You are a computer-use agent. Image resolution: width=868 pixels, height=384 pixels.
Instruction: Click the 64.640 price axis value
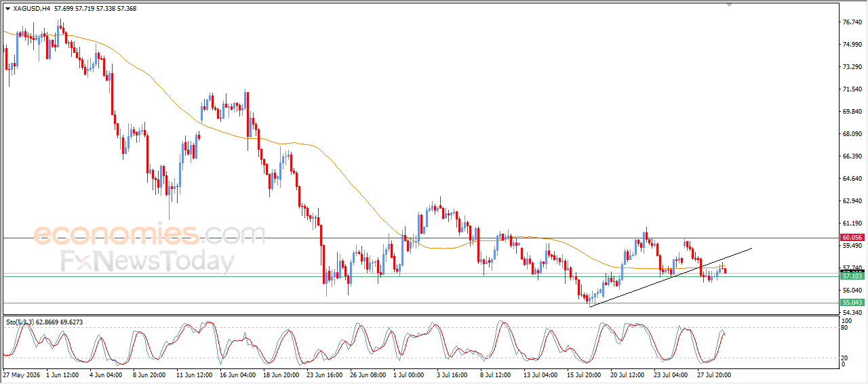click(853, 179)
